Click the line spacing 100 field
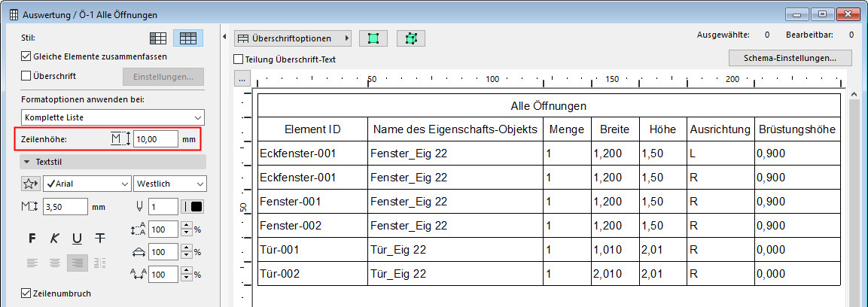868x307 pixels. click(163, 229)
